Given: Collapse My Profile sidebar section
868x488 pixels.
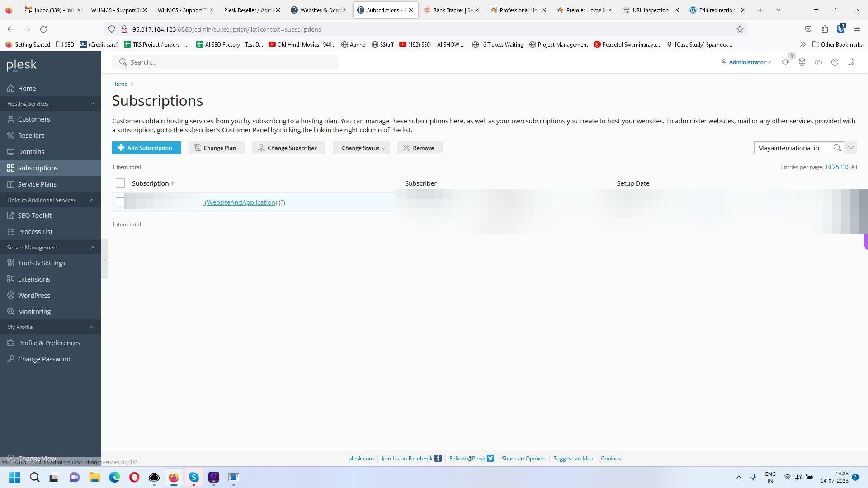Looking at the screenshot, I should pyautogui.click(x=92, y=327).
